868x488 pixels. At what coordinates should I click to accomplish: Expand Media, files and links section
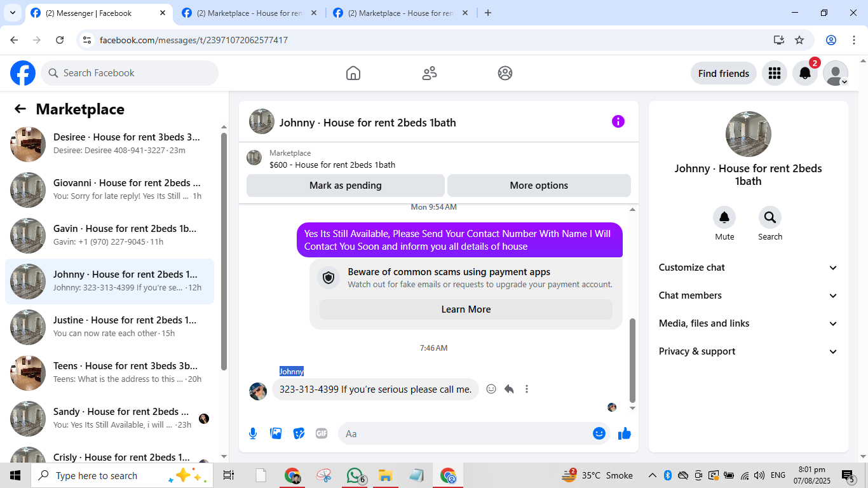[749, 323]
